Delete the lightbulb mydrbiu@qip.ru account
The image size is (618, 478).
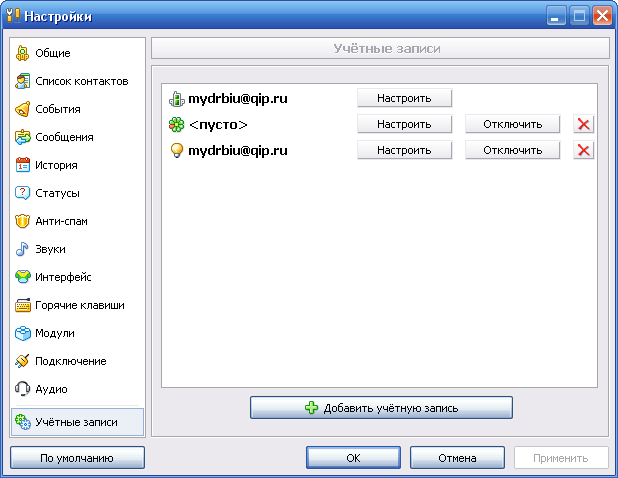click(x=583, y=150)
